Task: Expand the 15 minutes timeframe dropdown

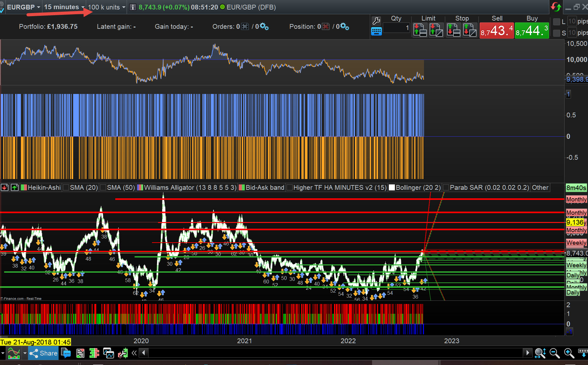Action: coord(64,7)
